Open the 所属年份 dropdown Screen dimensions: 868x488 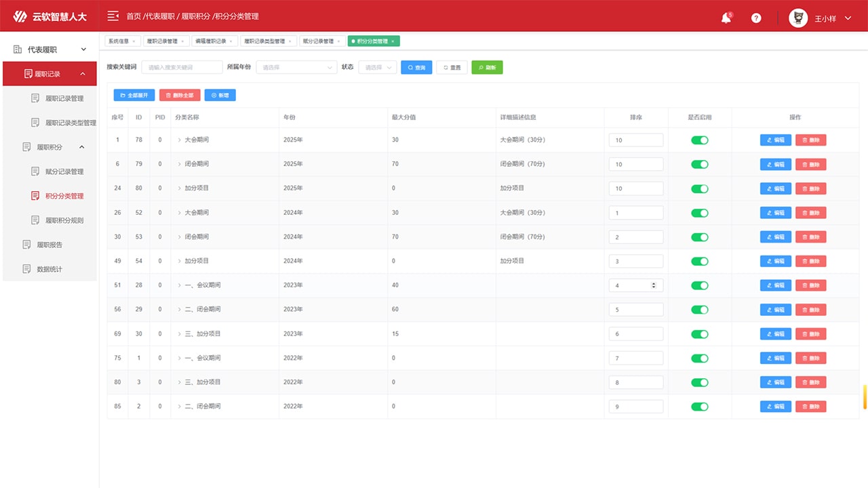tap(296, 68)
